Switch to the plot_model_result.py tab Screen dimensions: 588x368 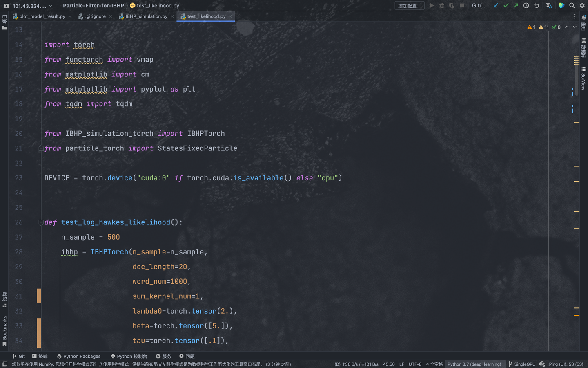click(x=42, y=16)
